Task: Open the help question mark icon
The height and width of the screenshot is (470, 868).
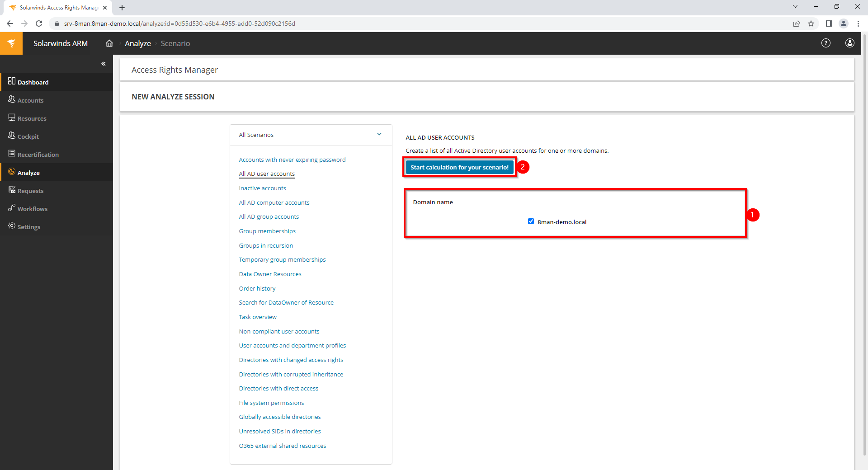Action: click(826, 43)
